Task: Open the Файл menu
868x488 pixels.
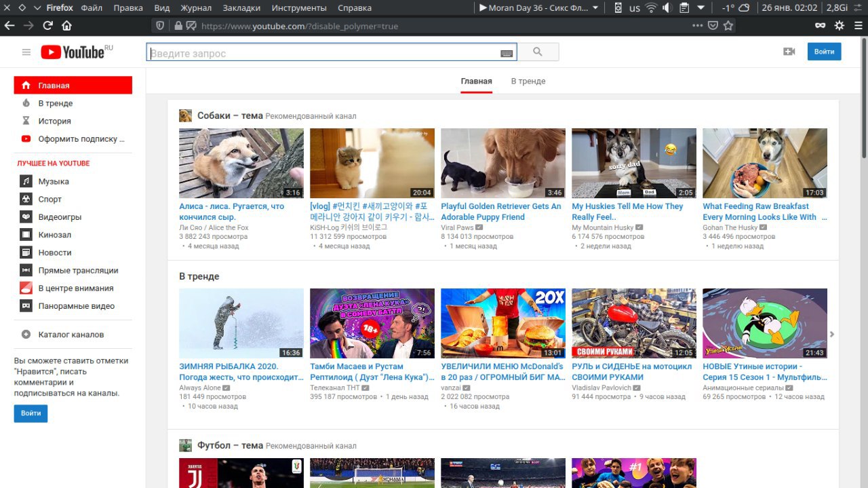Action: (92, 8)
